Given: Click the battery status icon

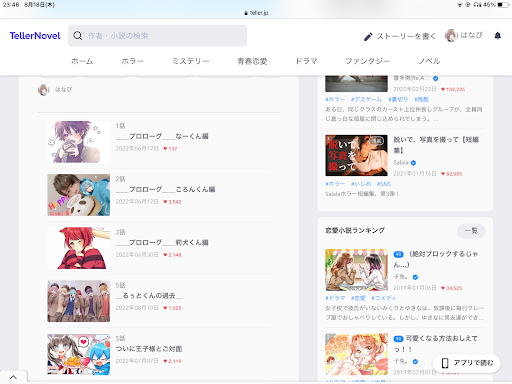Looking at the screenshot, I should pyautogui.click(x=503, y=5).
